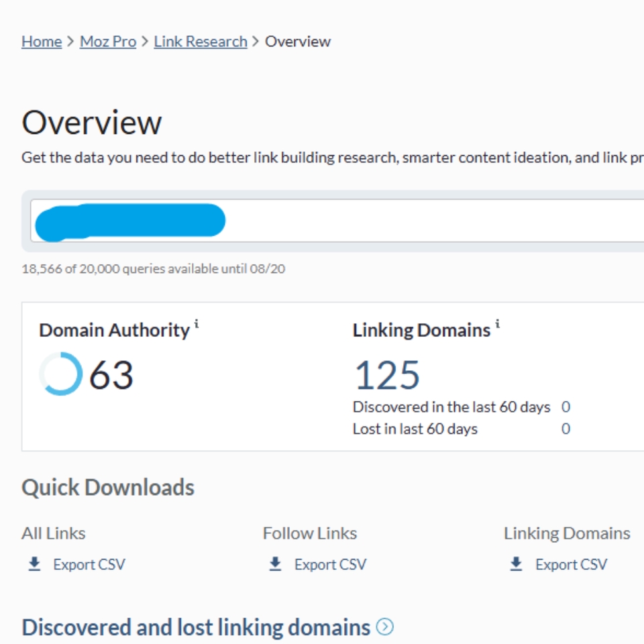Go to Link Research via breadcrumb
The height and width of the screenshot is (644, 644).
tap(199, 41)
